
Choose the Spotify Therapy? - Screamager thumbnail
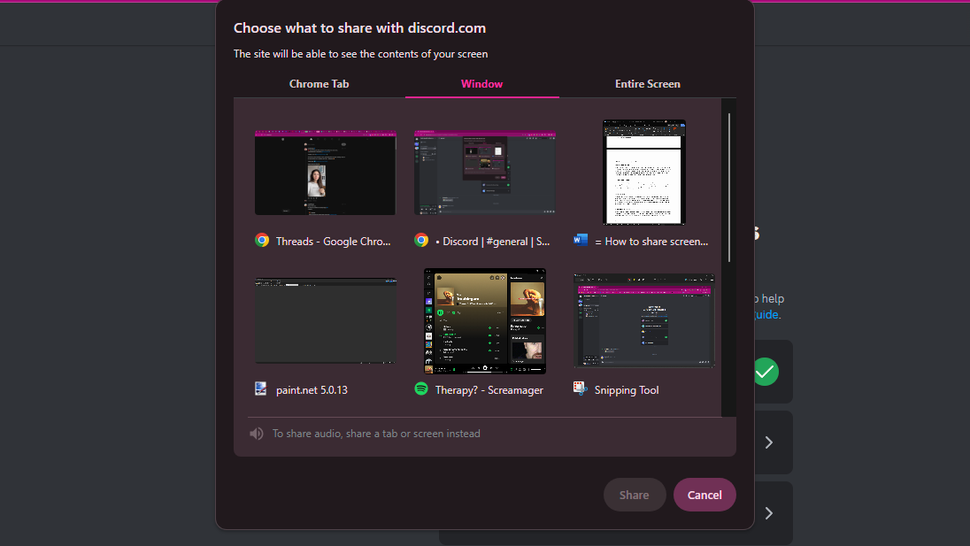click(485, 321)
